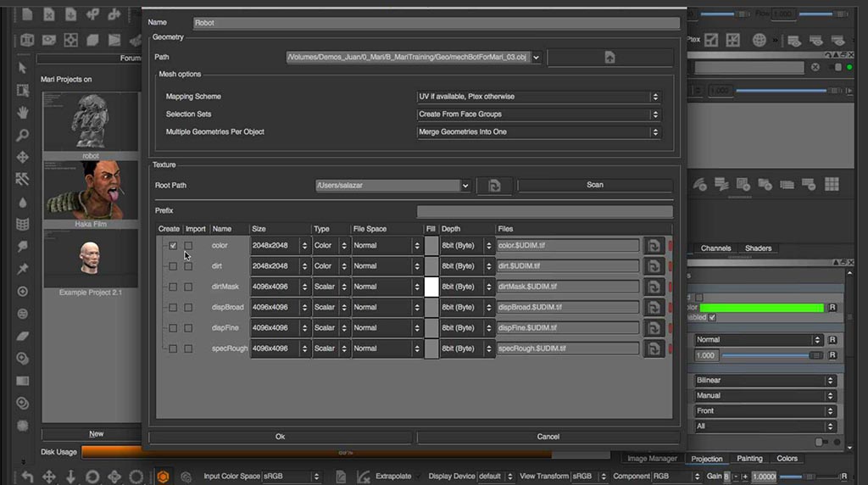Click the New project button
The width and height of the screenshot is (868, 485).
(x=97, y=434)
